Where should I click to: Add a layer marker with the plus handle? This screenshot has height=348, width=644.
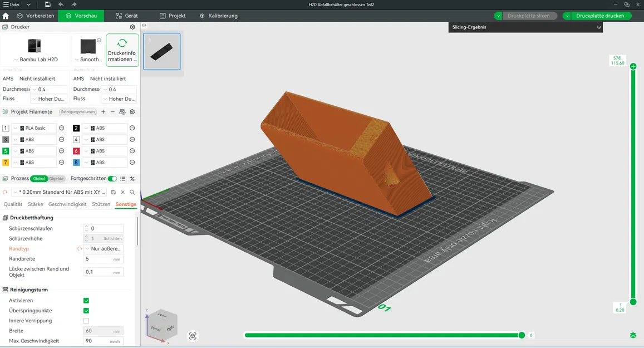tap(633, 66)
